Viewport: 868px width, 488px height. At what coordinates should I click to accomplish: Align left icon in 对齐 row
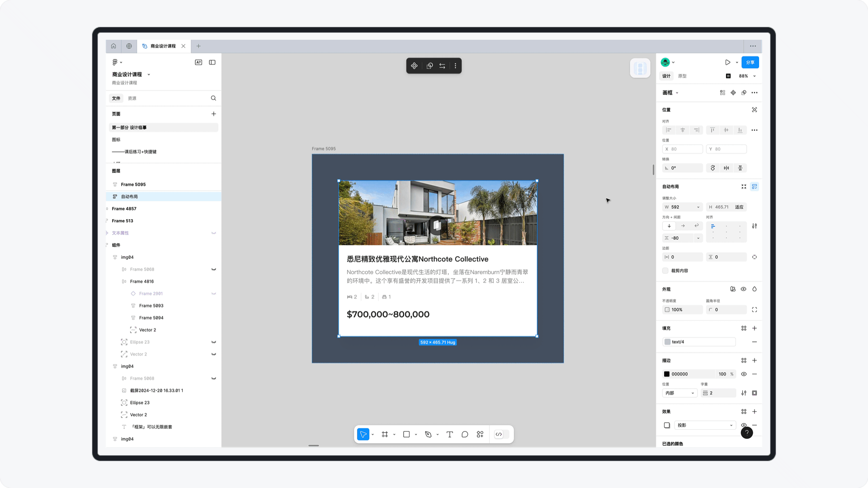[669, 130]
